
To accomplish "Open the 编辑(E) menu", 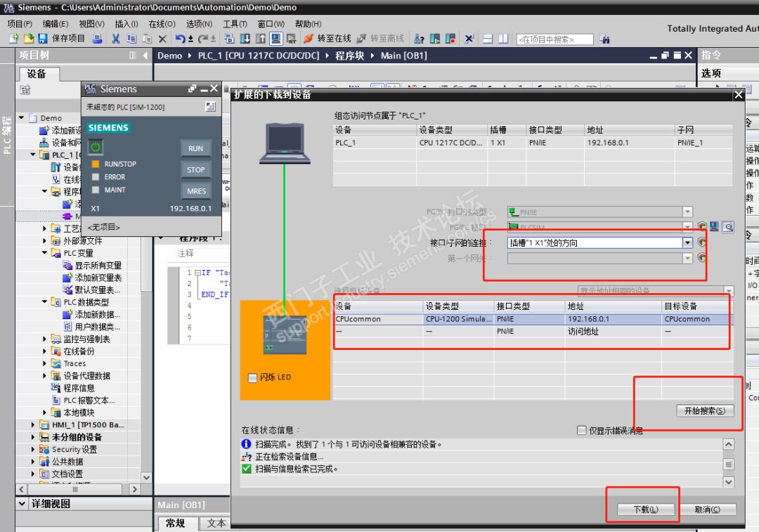I will click(x=56, y=24).
